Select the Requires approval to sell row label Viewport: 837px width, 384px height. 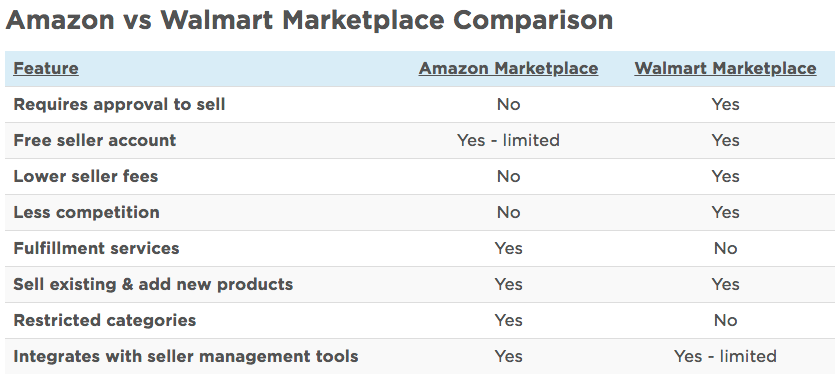[x=119, y=105]
